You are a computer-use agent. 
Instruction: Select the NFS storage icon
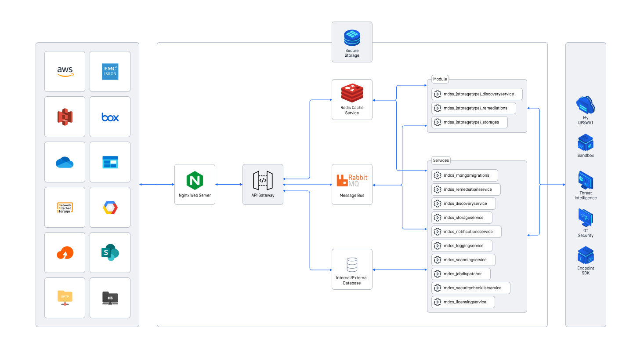tap(110, 298)
